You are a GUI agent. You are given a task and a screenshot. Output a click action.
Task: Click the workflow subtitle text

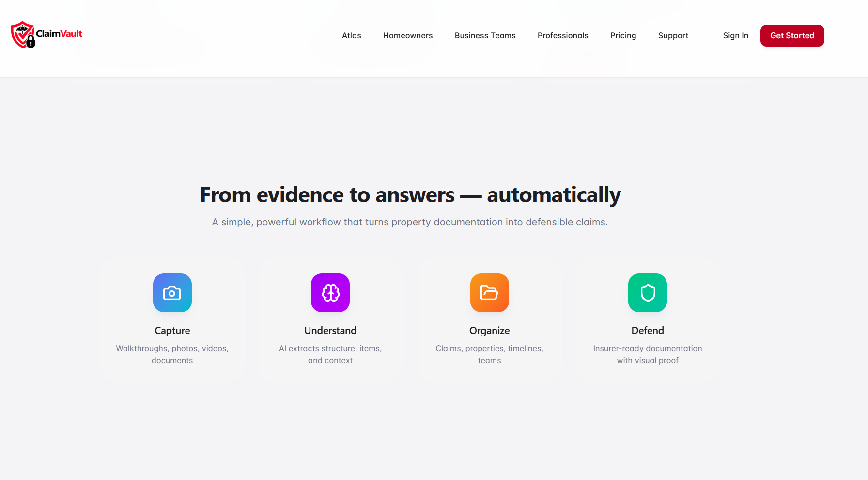point(410,222)
